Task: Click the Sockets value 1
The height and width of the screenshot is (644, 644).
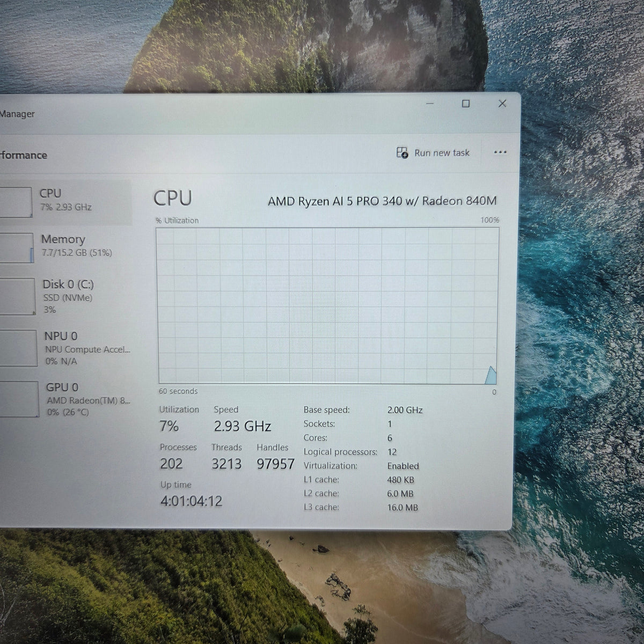Action: pyautogui.click(x=390, y=424)
